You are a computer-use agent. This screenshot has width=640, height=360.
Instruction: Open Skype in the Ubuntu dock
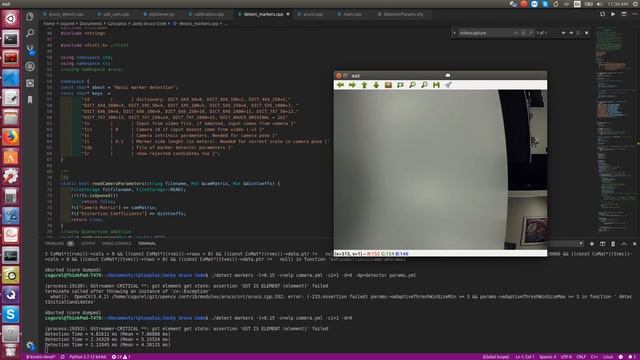[11, 314]
